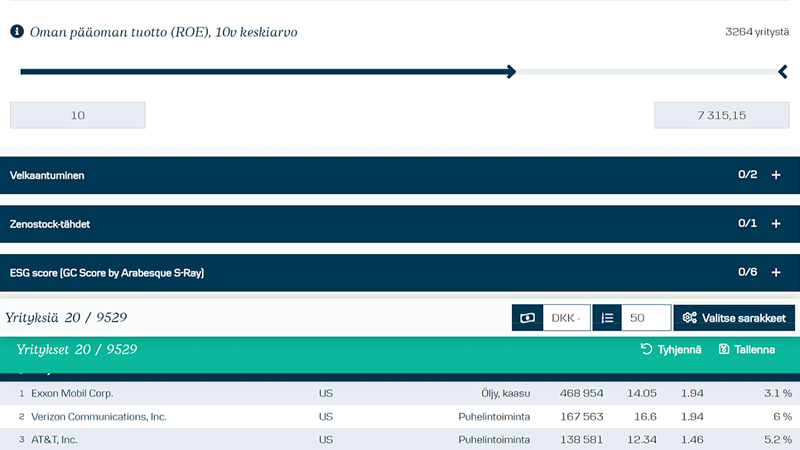Click the plus icon on Velkaantuminen
Image resolution: width=800 pixels, height=450 pixels.
pyautogui.click(x=776, y=175)
